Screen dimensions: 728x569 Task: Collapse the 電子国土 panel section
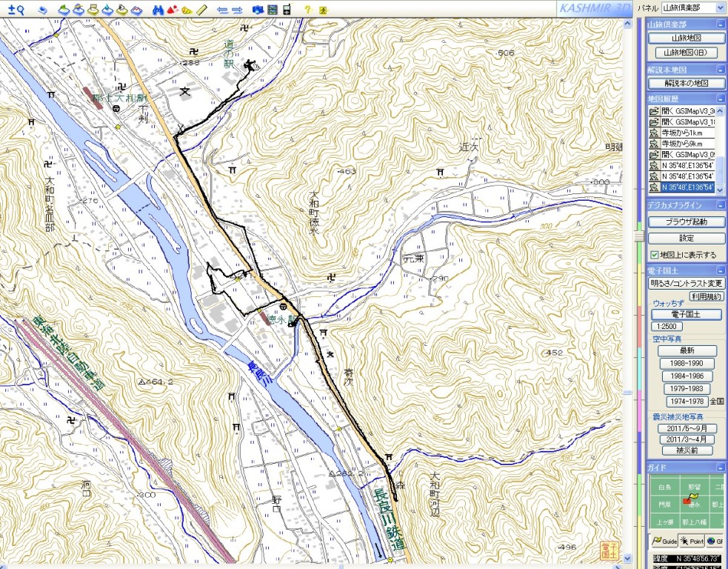point(721,270)
